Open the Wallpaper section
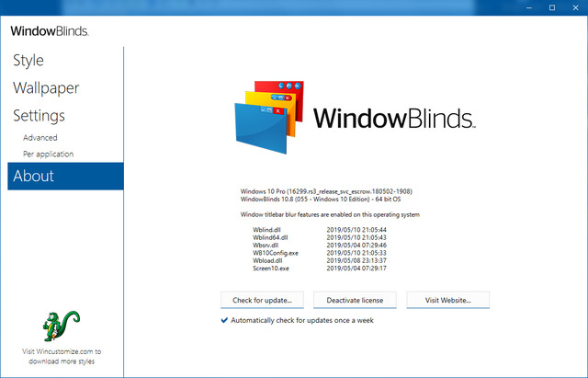 tap(46, 88)
